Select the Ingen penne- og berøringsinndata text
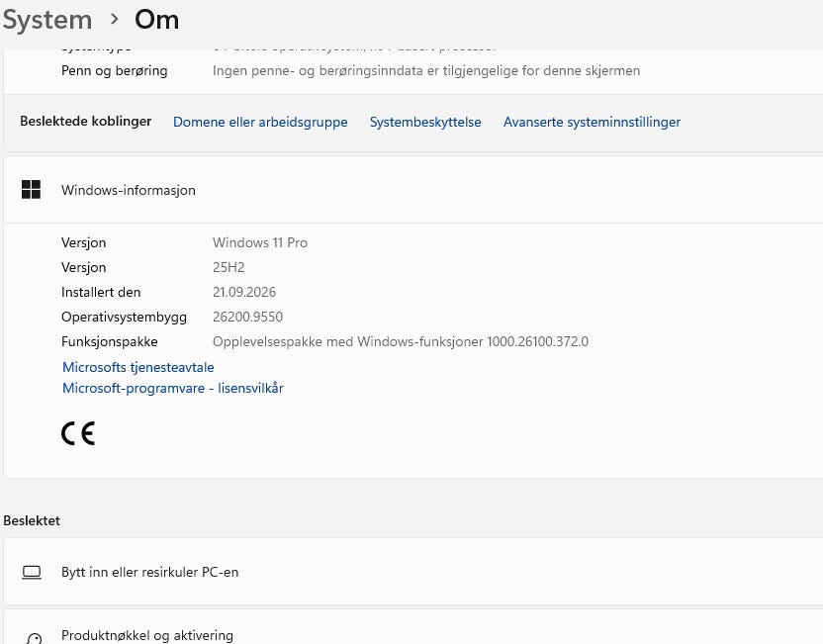This screenshot has height=644, width=823. point(426,70)
